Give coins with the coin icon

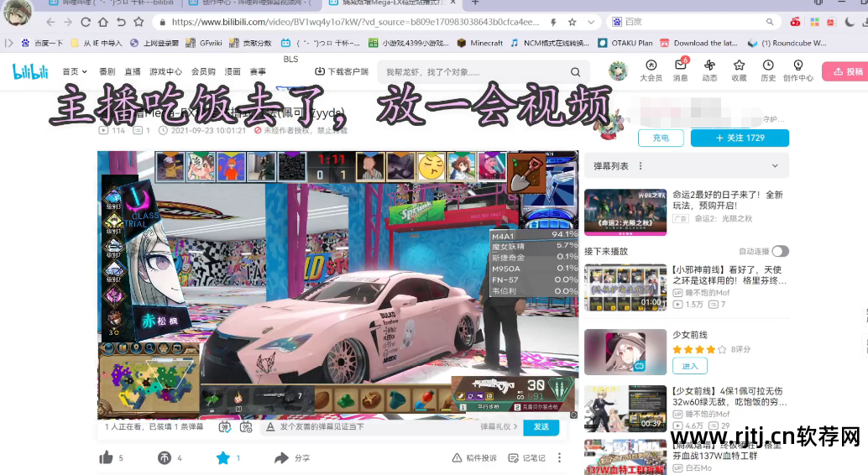[x=165, y=458]
